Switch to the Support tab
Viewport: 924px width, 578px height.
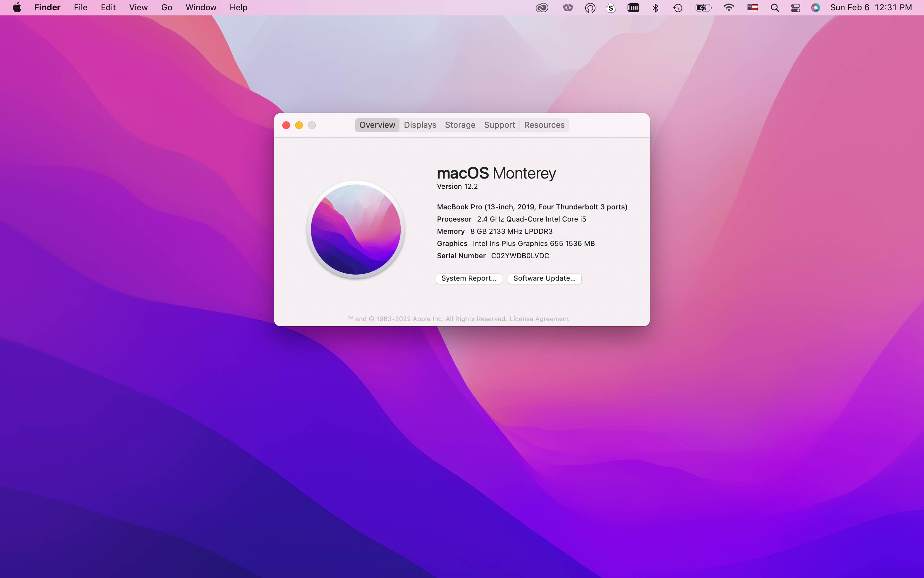tap(500, 125)
